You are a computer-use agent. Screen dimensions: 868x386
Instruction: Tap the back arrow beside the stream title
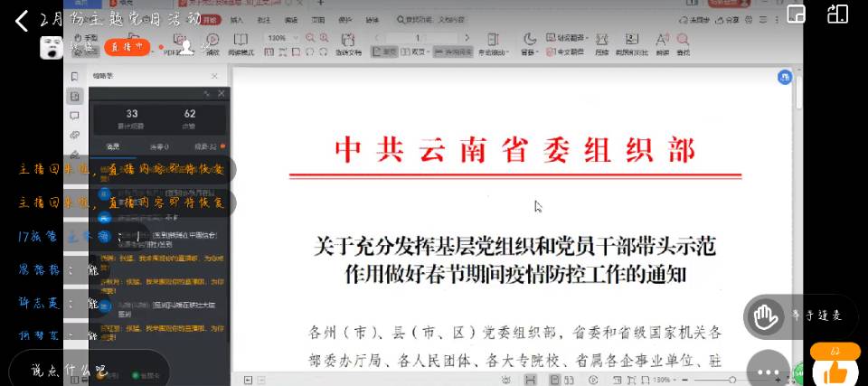pyautogui.click(x=21, y=21)
